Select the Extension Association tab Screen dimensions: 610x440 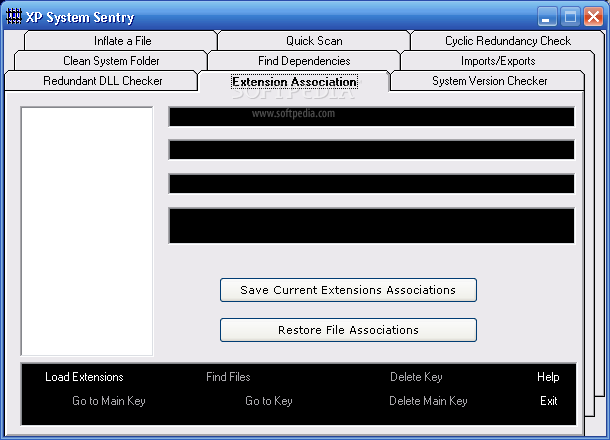click(294, 81)
